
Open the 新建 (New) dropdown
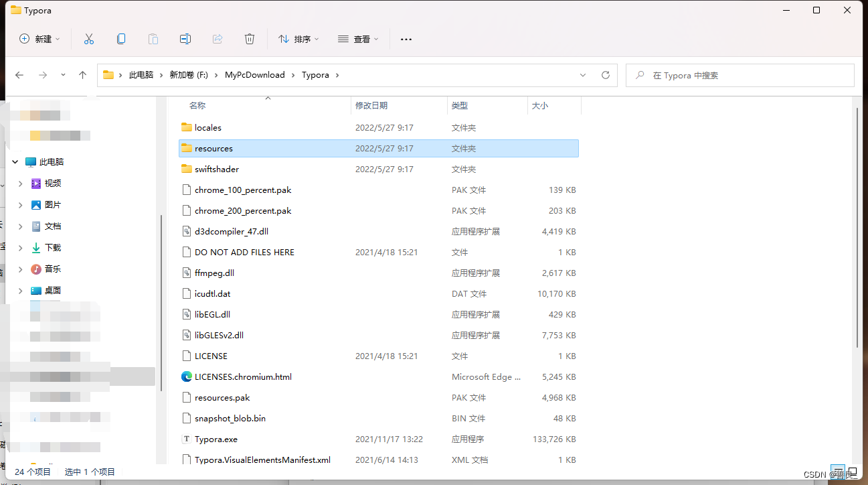click(x=39, y=39)
